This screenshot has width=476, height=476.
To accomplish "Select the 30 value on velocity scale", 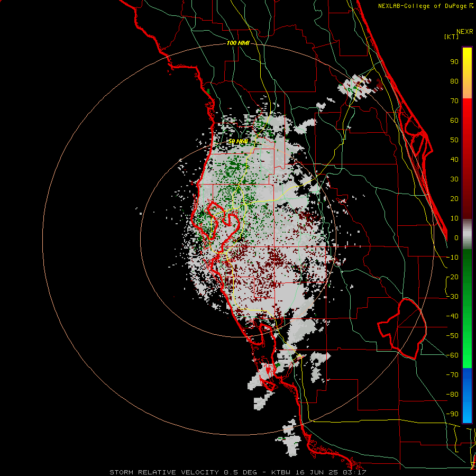I will (454, 179).
